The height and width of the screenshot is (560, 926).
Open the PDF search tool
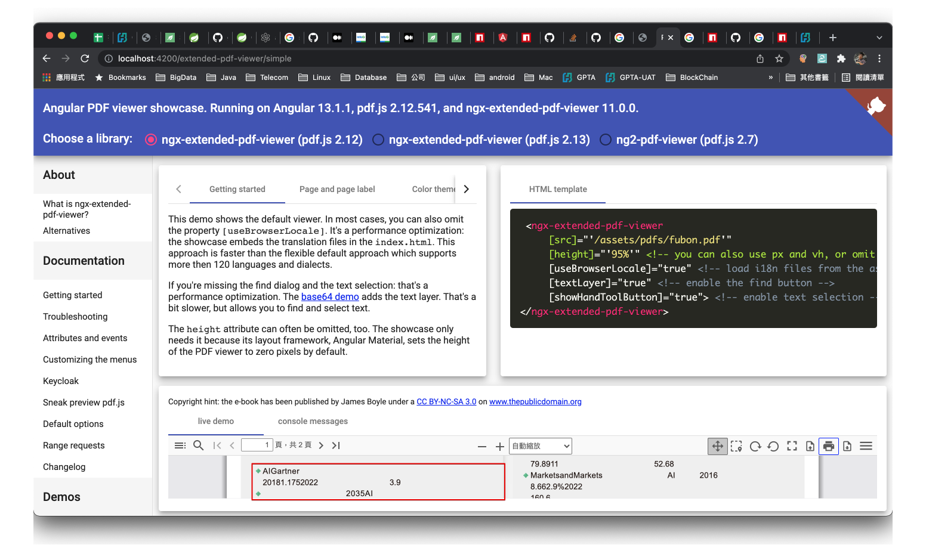click(x=198, y=445)
